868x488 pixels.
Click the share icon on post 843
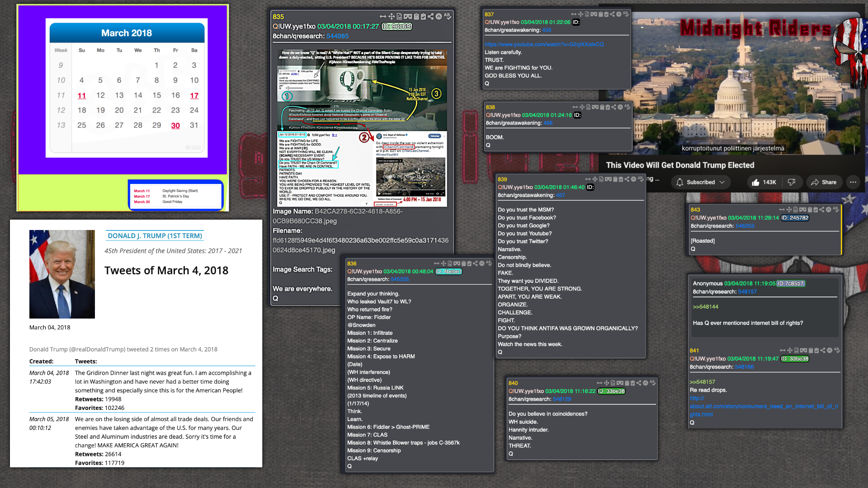(x=822, y=210)
